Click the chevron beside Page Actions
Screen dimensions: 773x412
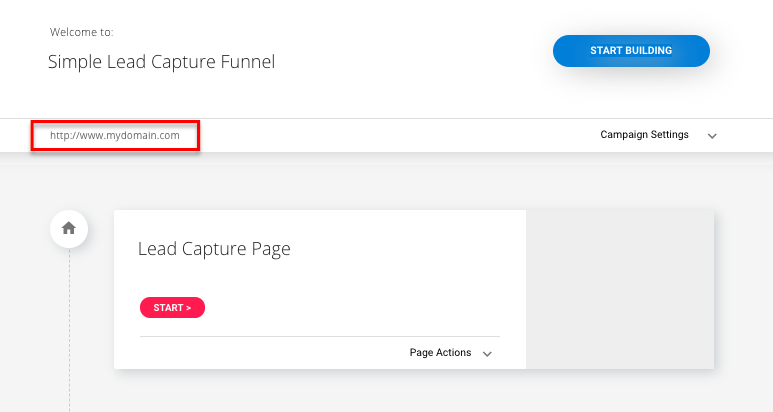(487, 354)
